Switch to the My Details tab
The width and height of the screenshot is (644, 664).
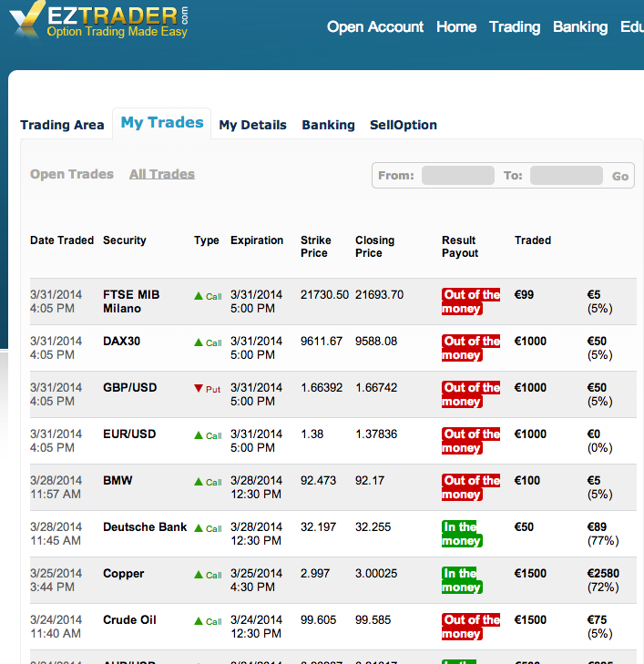pyautogui.click(x=253, y=125)
